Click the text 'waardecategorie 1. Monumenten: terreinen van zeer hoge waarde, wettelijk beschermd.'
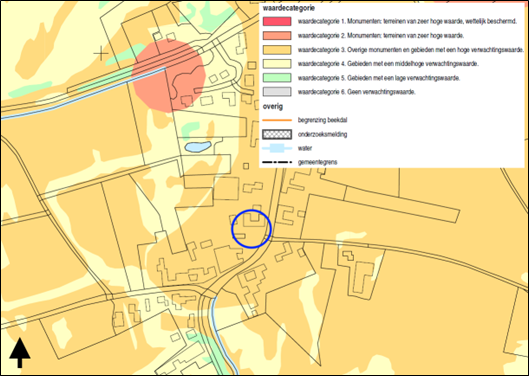 click(x=407, y=21)
